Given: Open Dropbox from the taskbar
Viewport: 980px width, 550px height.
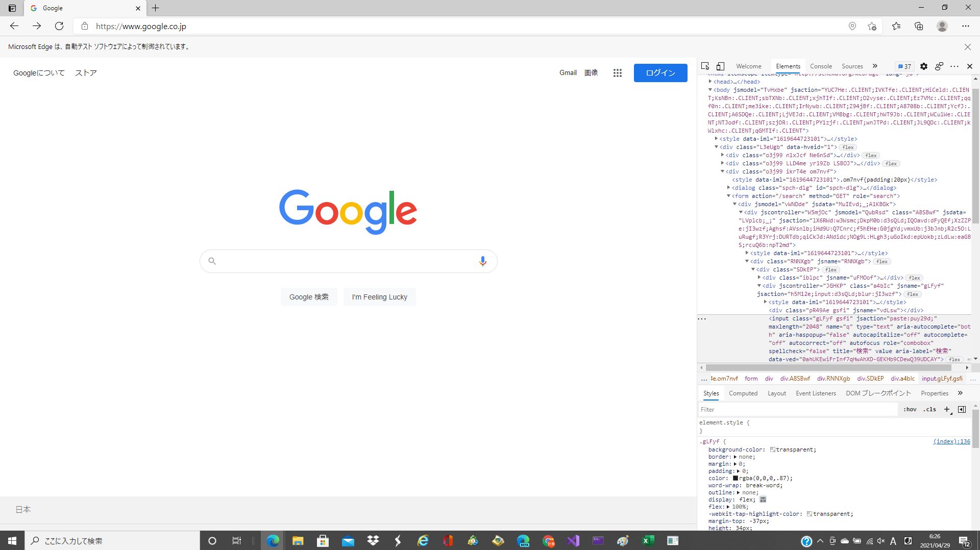Looking at the screenshot, I should point(373,541).
